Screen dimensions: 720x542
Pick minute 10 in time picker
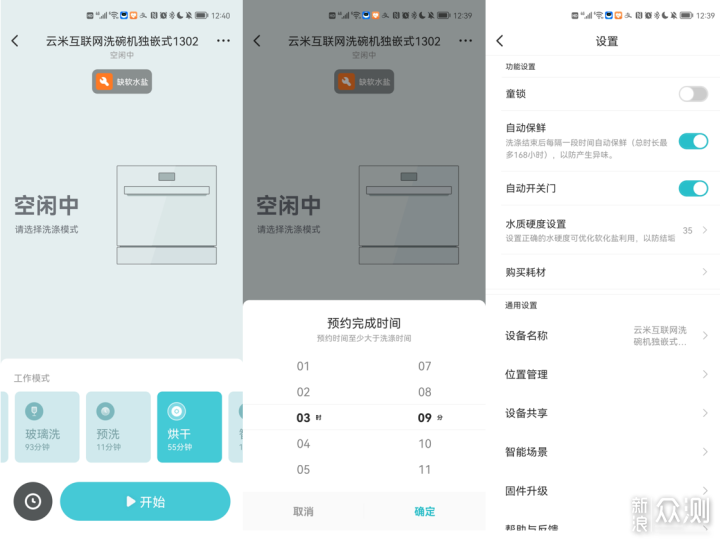(425, 444)
